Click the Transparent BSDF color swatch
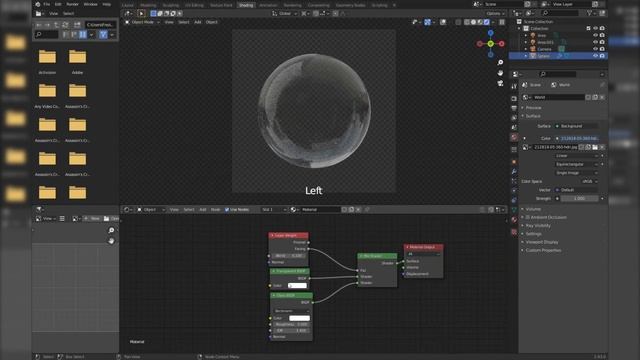640x360 pixels. [297, 285]
